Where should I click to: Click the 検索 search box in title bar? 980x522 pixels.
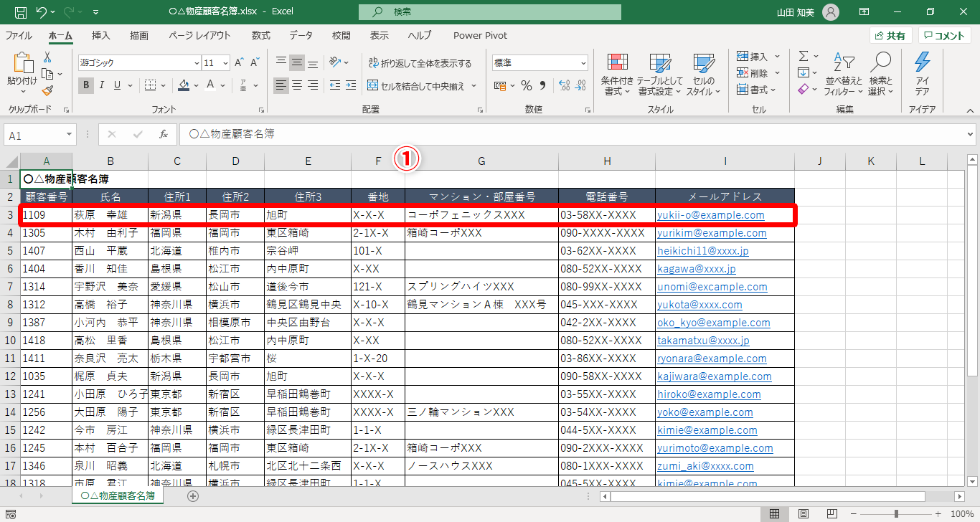(490, 12)
